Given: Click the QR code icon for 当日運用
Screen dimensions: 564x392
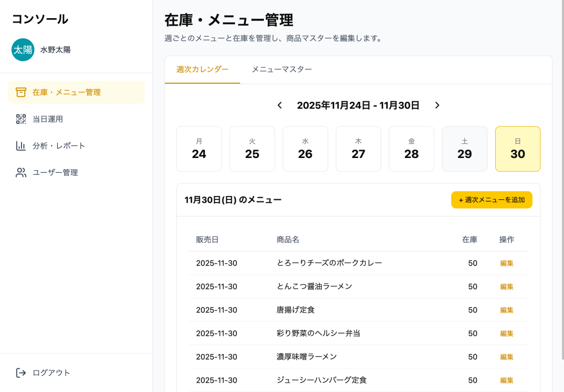Looking at the screenshot, I should pyautogui.click(x=21, y=119).
